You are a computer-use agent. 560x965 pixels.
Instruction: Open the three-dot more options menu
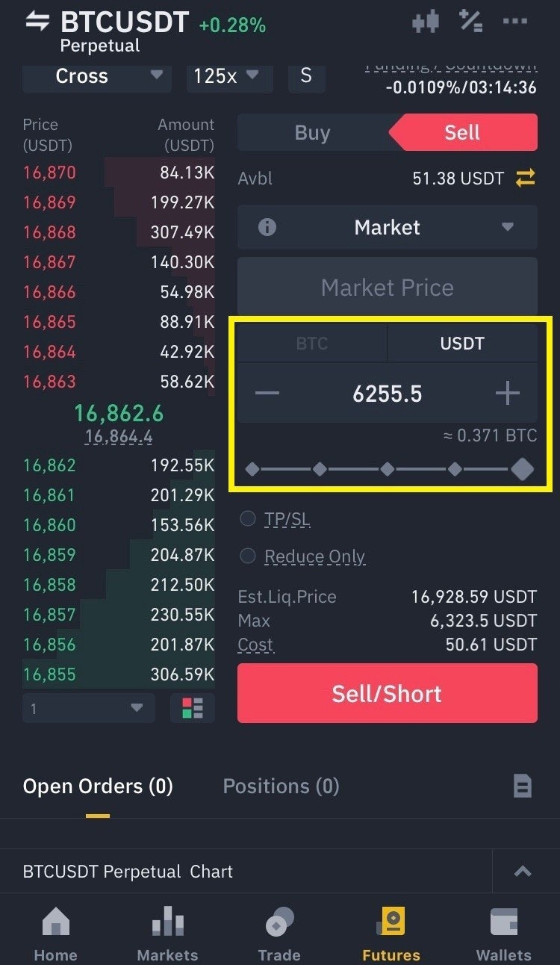[x=515, y=22]
